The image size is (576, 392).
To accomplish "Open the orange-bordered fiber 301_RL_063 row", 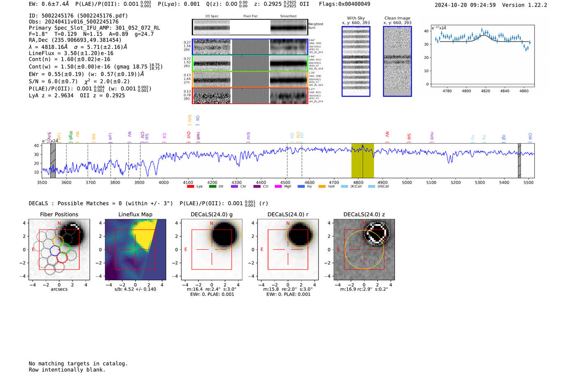I will pos(250,79).
